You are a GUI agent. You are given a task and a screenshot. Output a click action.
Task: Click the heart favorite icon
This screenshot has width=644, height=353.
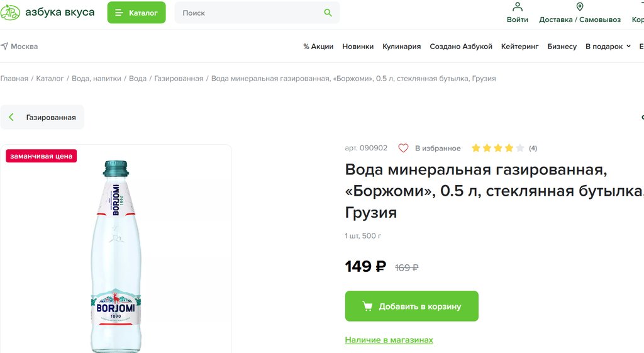(403, 148)
